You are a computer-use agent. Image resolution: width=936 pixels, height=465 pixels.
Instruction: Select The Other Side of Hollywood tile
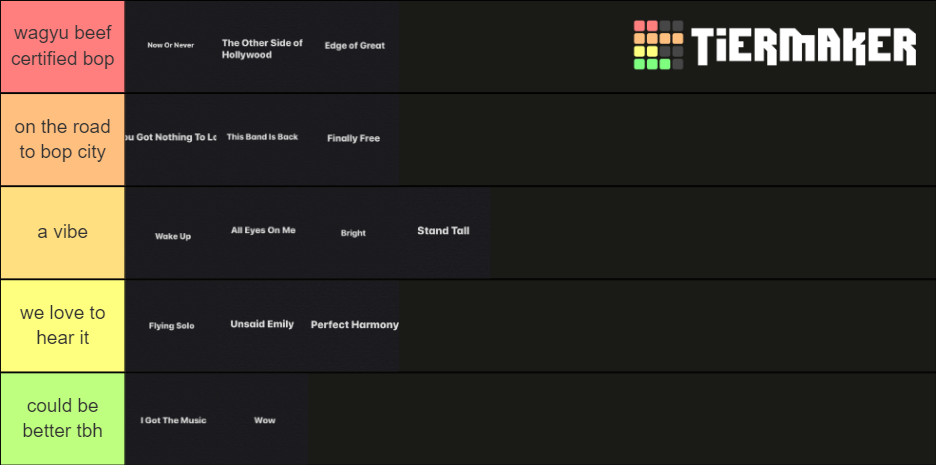click(263, 47)
